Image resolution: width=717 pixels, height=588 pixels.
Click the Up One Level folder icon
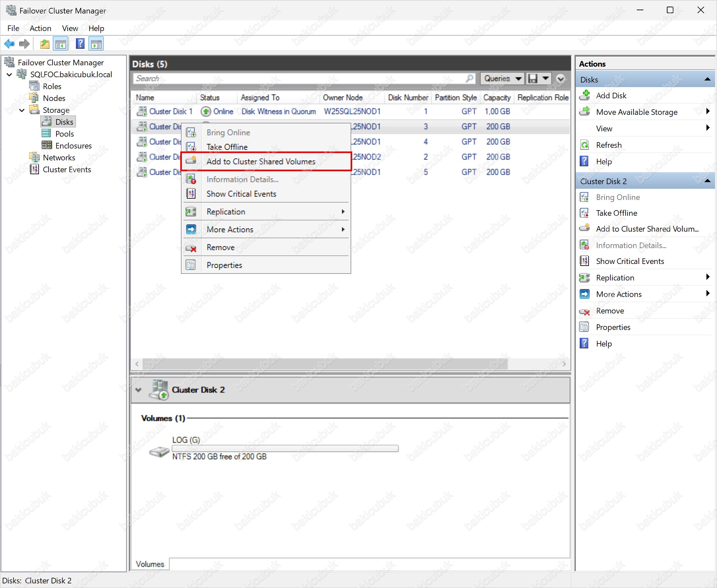[44, 44]
